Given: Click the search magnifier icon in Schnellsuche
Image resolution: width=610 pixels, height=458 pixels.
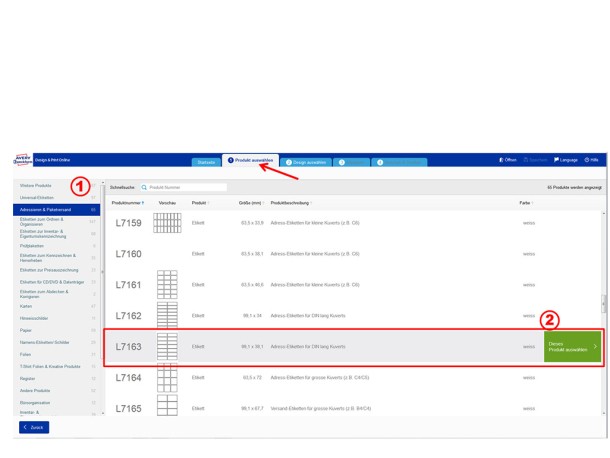Looking at the screenshot, I should (144, 188).
